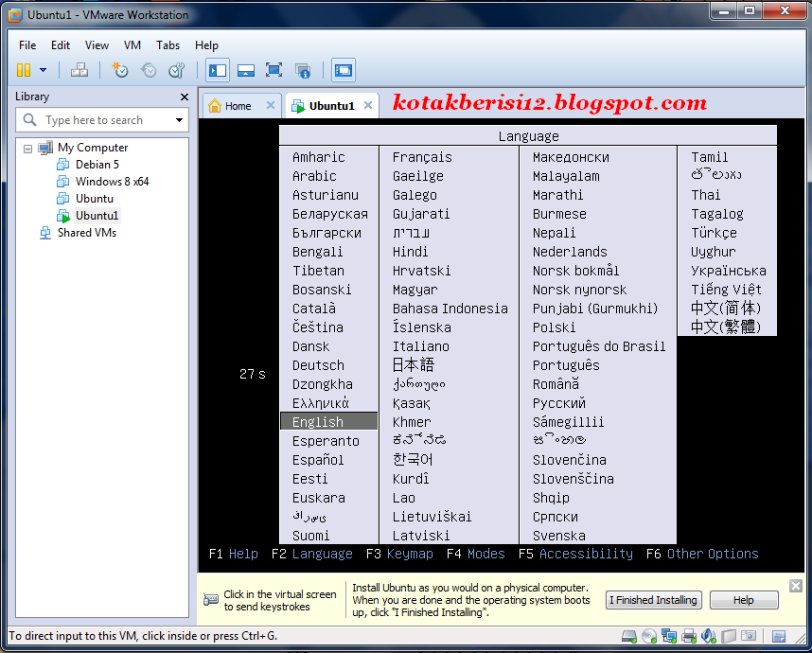
Task: Click F1 Help in boot menu
Action: 234,554
